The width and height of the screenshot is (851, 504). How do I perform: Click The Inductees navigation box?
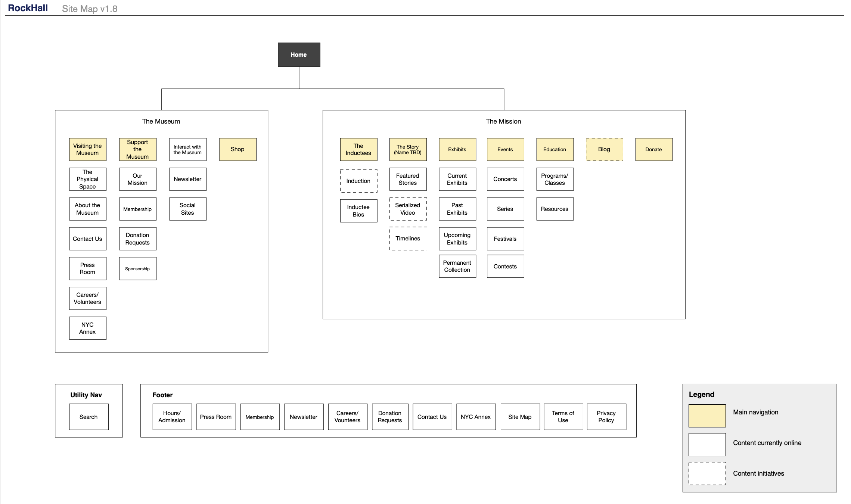pos(358,149)
